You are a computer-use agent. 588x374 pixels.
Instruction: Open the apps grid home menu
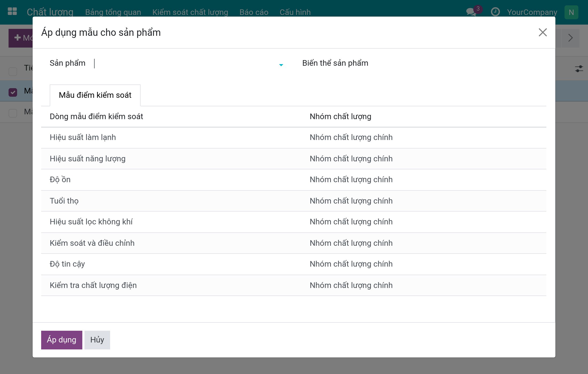12,12
